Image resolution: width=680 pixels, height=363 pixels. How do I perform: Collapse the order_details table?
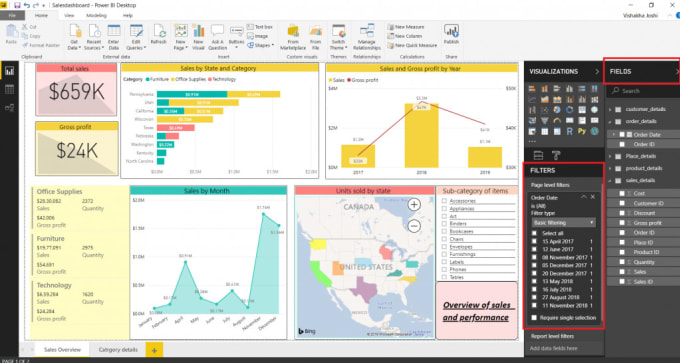pyautogui.click(x=610, y=121)
